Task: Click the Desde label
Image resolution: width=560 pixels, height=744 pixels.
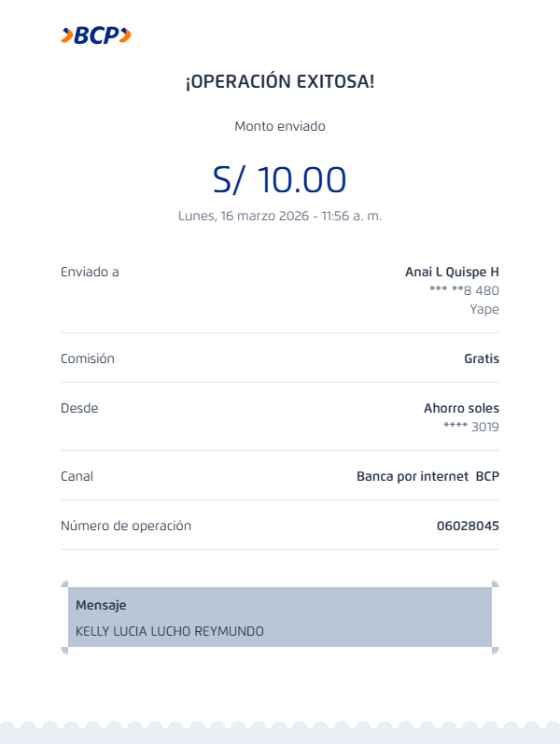Action: (79, 408)
